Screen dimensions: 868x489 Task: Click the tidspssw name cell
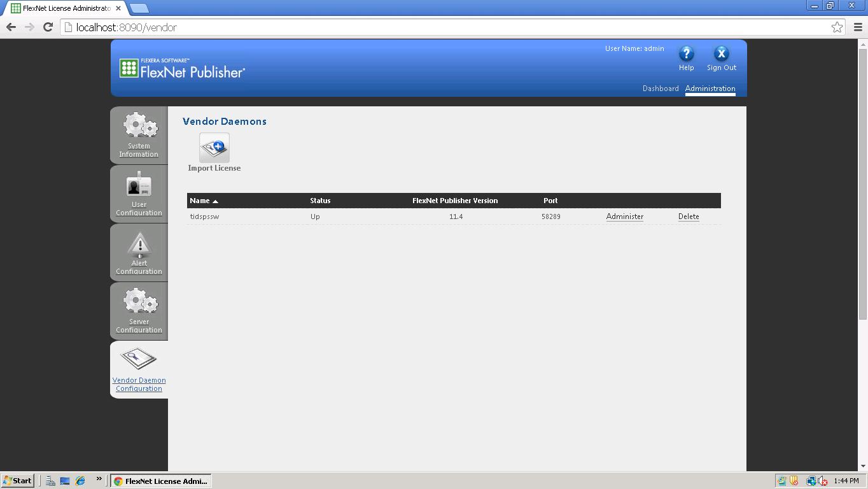click(204, 216)
